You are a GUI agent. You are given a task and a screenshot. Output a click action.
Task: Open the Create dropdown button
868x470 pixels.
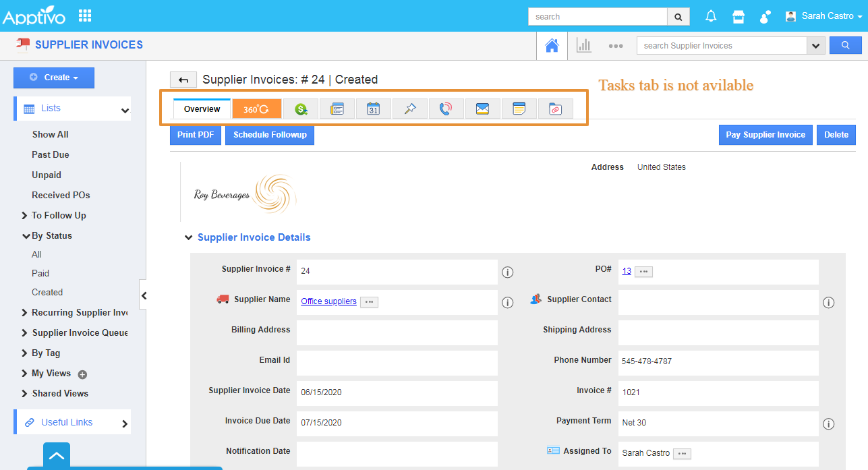click(x=54, y=78)
